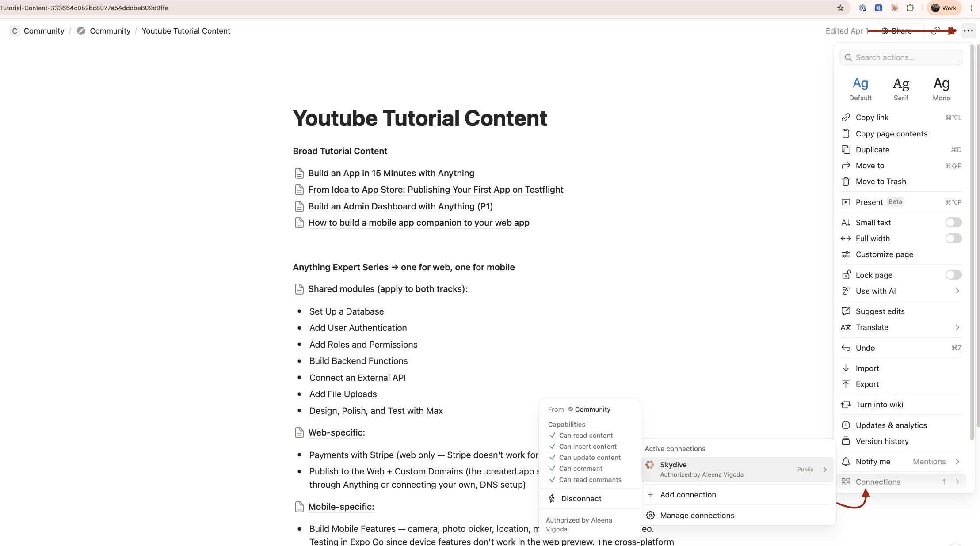The width and height of the screenshot is (980, 546).
Task: Click the Search actions input field
Action: [x=901, y=57]
